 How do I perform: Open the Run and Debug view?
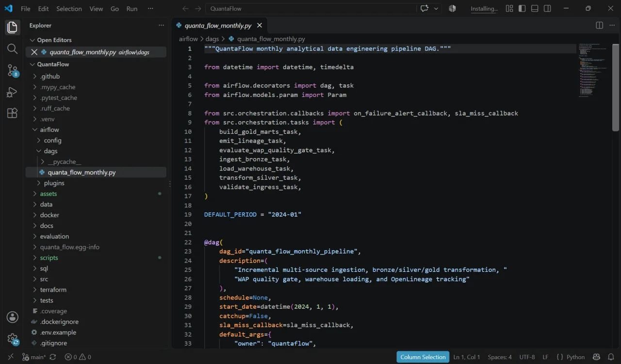(x=12, y=92)
